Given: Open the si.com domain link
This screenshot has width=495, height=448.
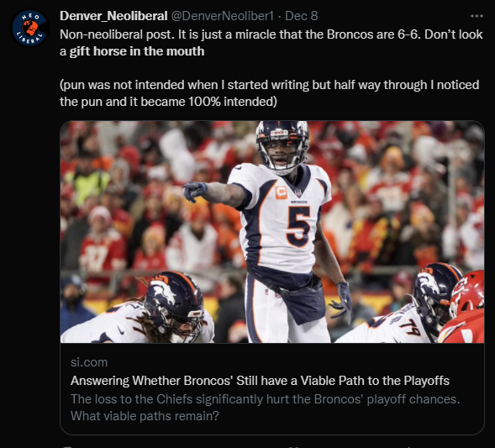Looking at the screenshot, I should click(x=89, y=362).
